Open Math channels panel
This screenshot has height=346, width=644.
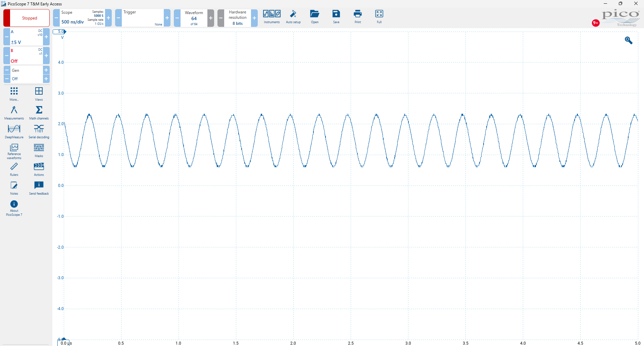click(39, 113)
